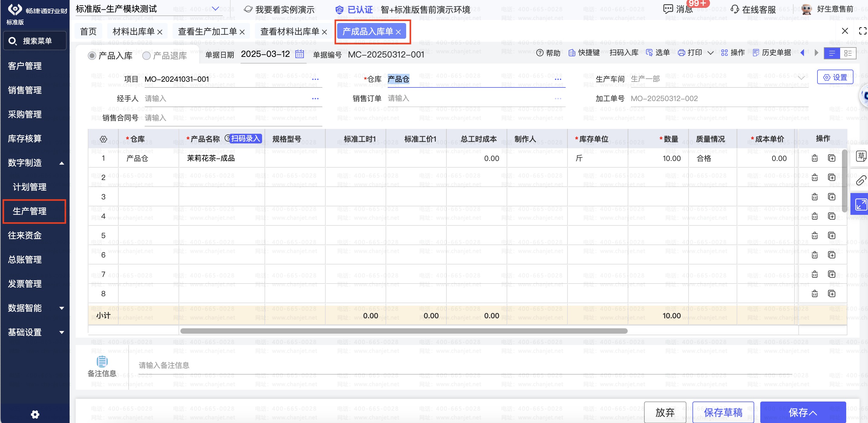868x423 pixels.
Task: Click the 保存 button
Action: (x=803, y=412)
